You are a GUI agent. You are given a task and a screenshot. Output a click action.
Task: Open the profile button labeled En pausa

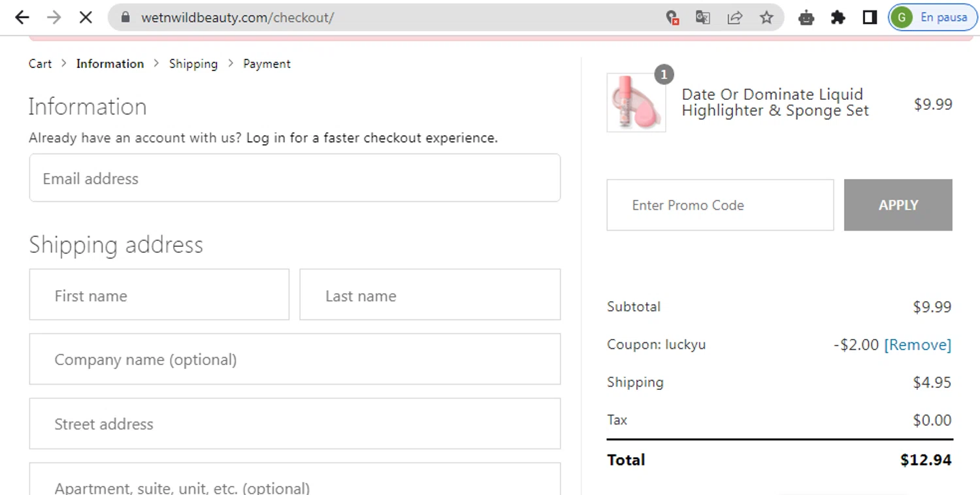(x=932, y=18)
